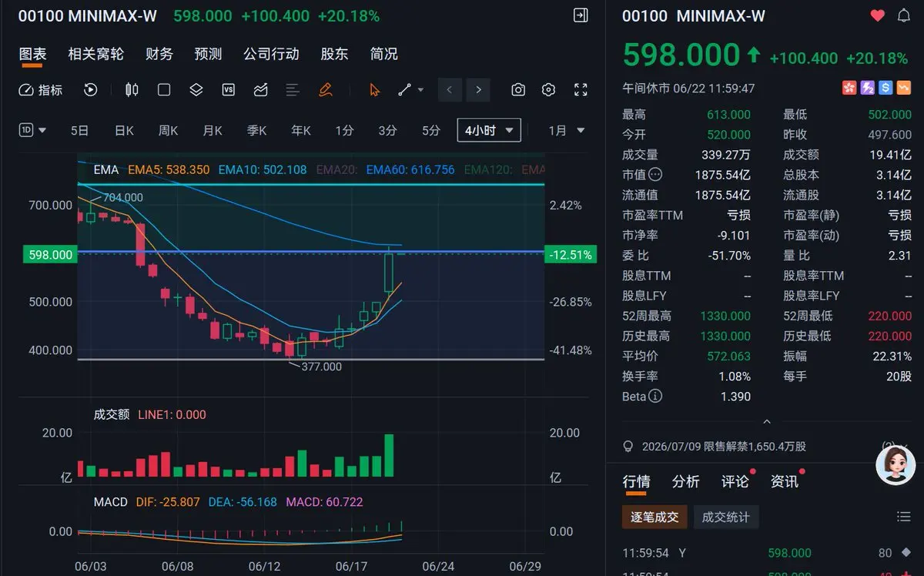Open the 4小时 interval dropdown
The image size is (924, 576).
tap(489, 130)
